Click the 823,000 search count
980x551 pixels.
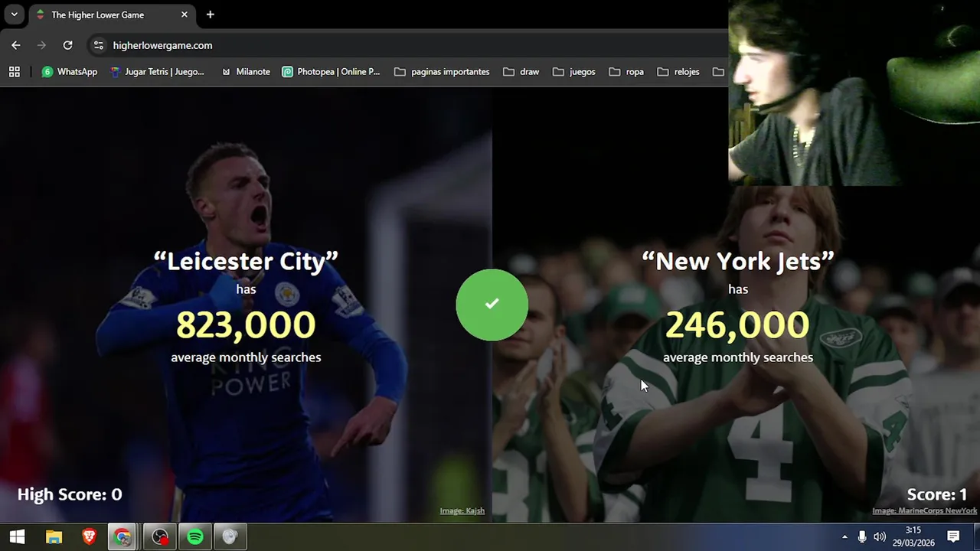click(246, 325)
